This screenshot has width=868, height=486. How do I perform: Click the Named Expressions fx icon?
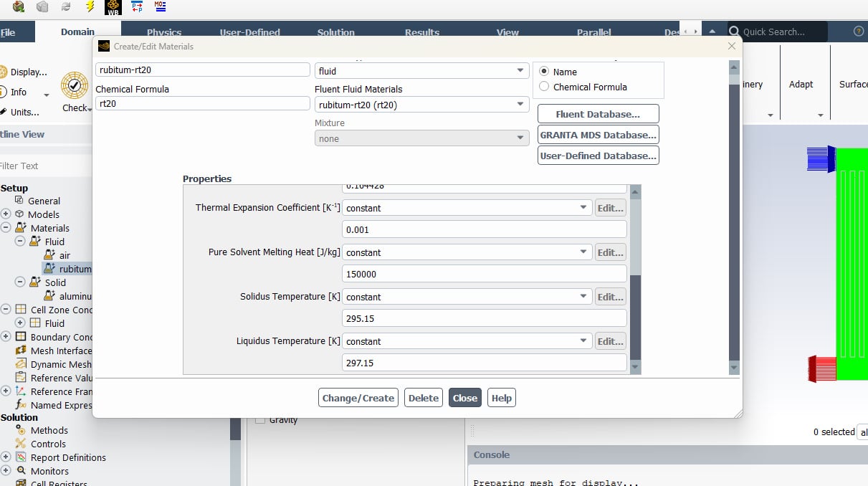click(x=21, y=405)
